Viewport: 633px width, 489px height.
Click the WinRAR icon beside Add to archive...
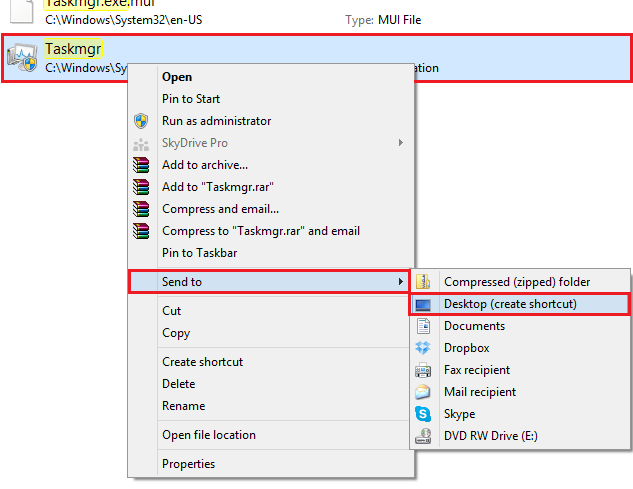point(141,165)
